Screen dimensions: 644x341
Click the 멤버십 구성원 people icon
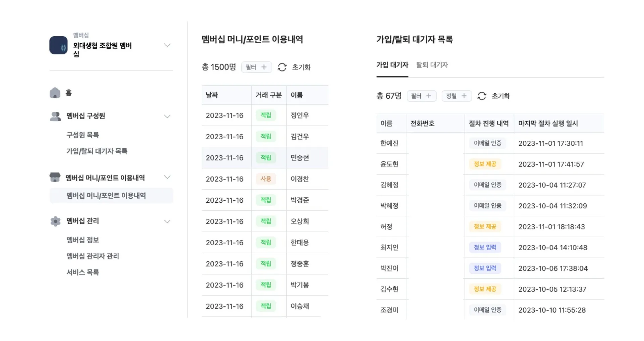coord(55,116)
